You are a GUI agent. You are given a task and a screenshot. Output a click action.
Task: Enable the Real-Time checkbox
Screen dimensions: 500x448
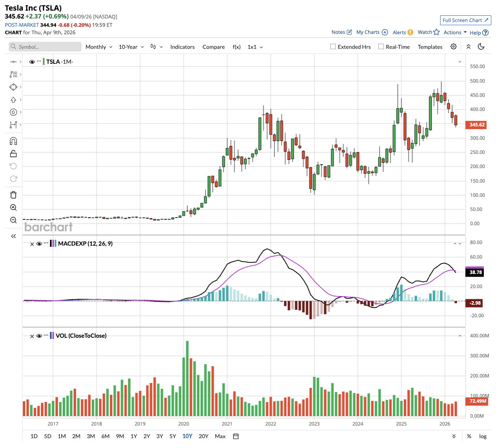click(x=381, y=46)
